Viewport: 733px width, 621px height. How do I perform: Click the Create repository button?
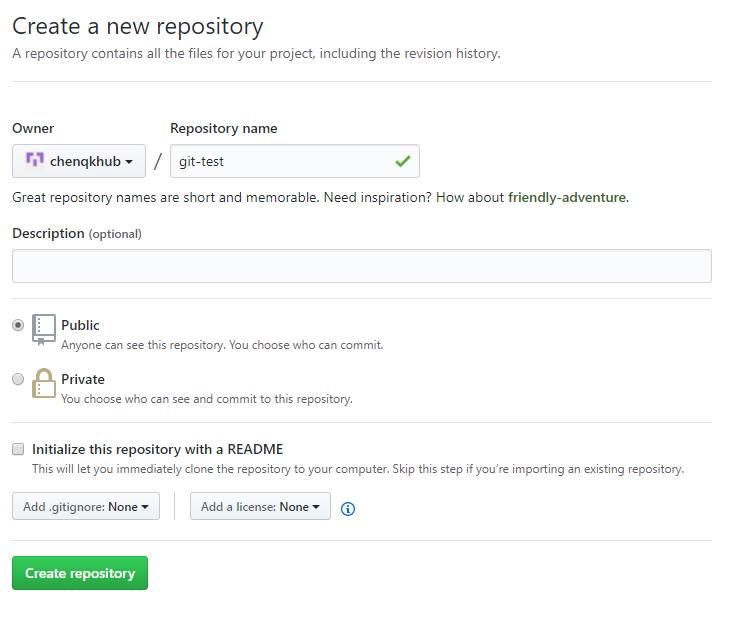[80, 573]
